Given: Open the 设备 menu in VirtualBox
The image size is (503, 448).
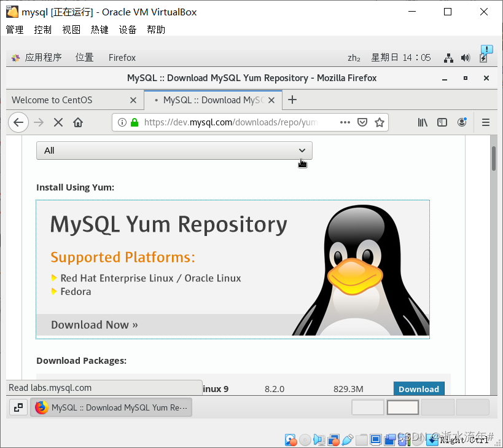Looking at the screenshot, I should tap(127, 29).
